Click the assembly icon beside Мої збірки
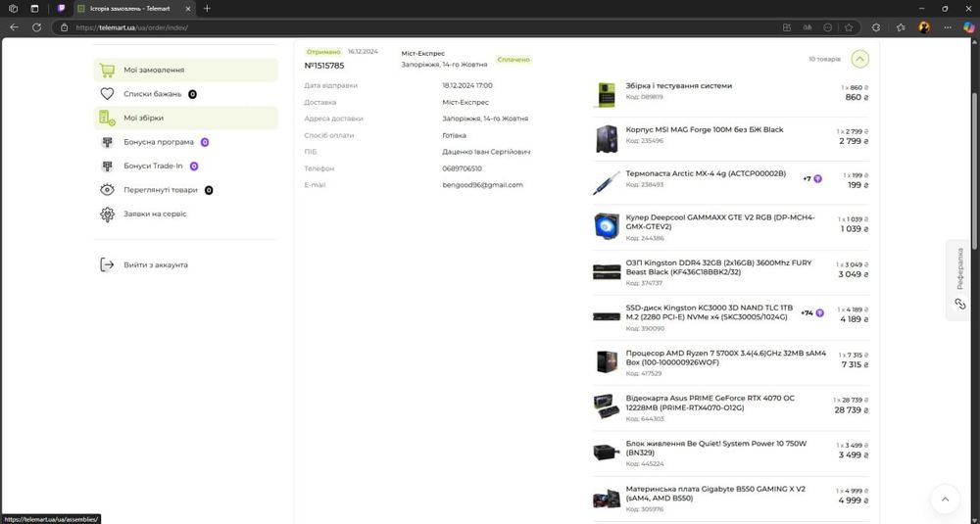The image size is (980, 524). pyautogui.click(x=107, y=119)
